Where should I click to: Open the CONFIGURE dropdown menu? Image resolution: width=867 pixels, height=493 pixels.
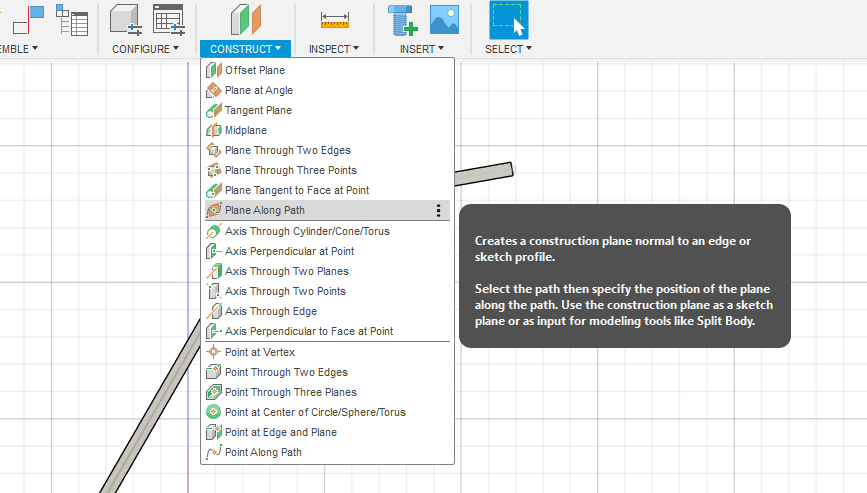pos(145,49)
